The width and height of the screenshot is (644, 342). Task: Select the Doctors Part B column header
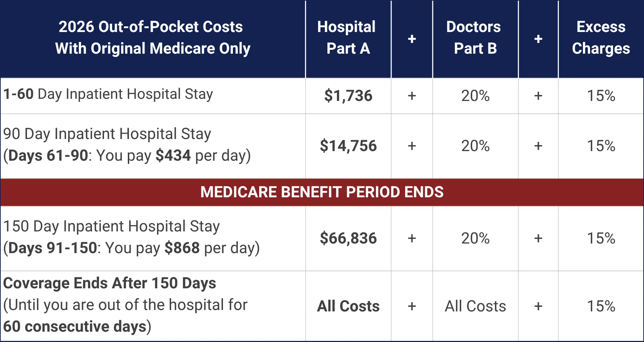[x=475, y=38]
